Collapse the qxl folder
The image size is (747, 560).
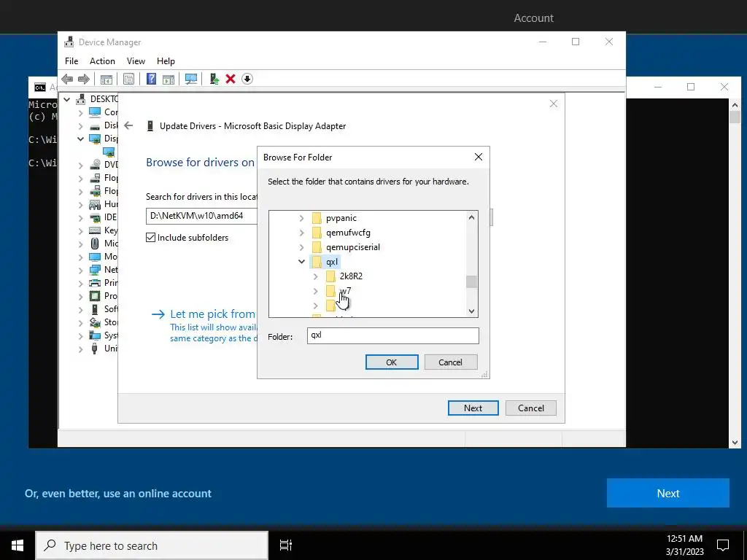coord(301,262)
